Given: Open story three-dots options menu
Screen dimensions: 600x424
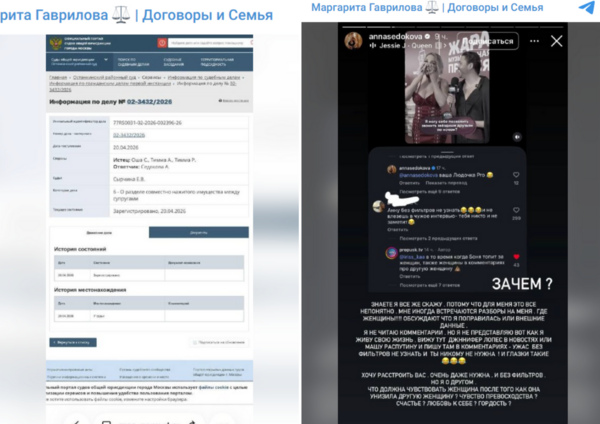Looking at the screenshot, I should (534, 41).
